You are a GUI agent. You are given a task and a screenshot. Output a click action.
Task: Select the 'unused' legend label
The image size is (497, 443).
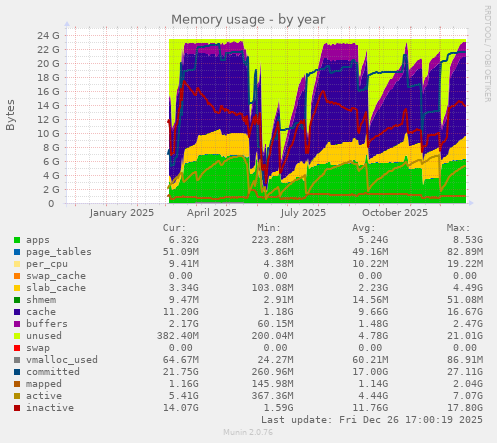pos(44,336)
